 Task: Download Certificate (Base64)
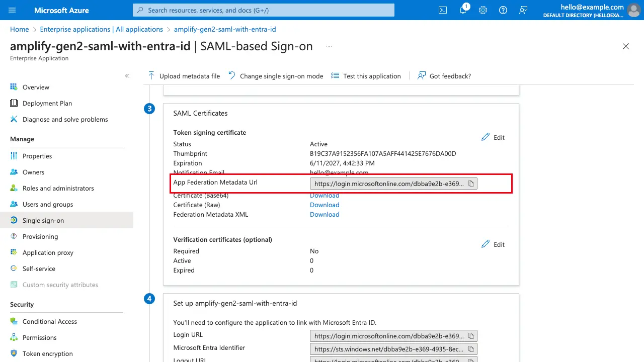(325, 195)
